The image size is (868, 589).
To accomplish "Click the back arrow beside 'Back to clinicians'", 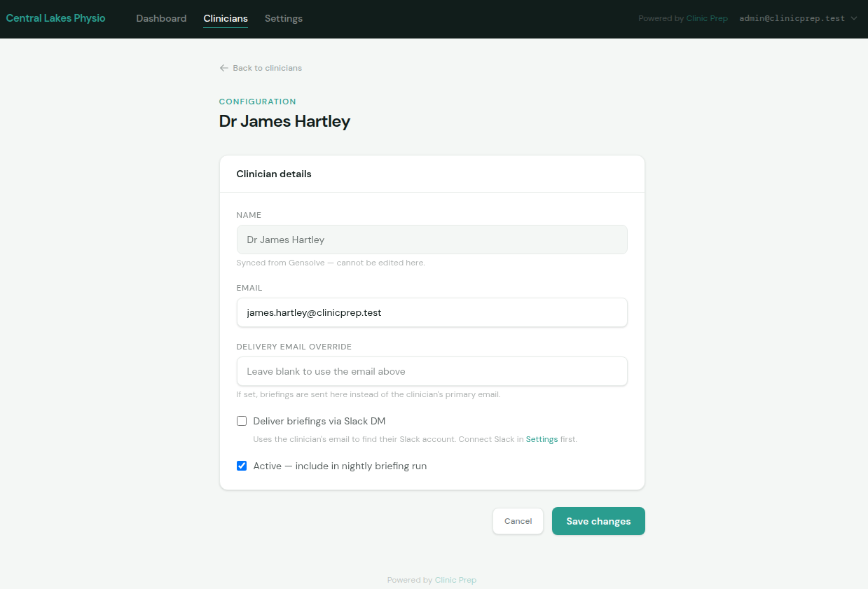I will click(223, 67).
